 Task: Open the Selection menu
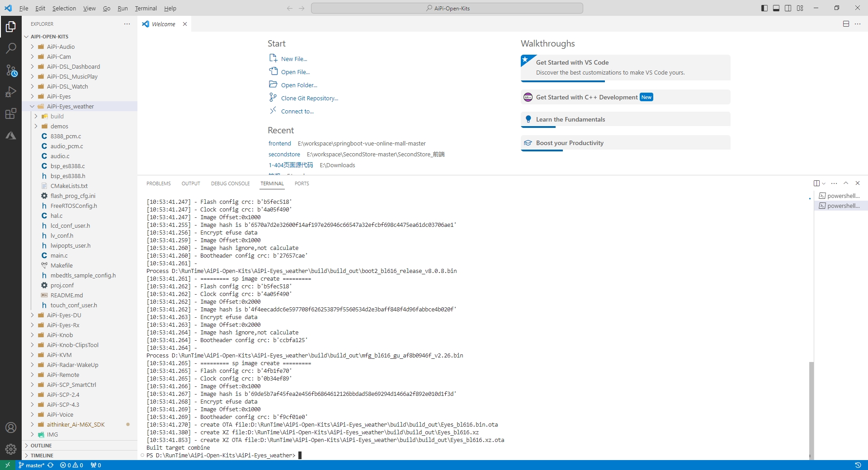64,8
